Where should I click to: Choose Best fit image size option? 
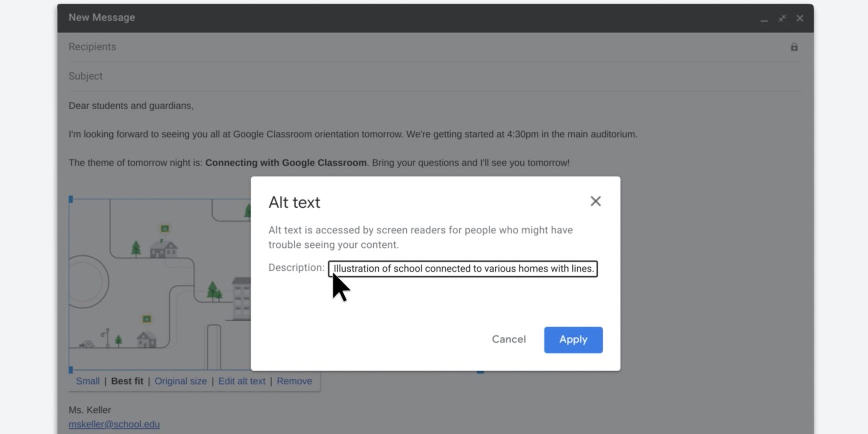(127, 381)
